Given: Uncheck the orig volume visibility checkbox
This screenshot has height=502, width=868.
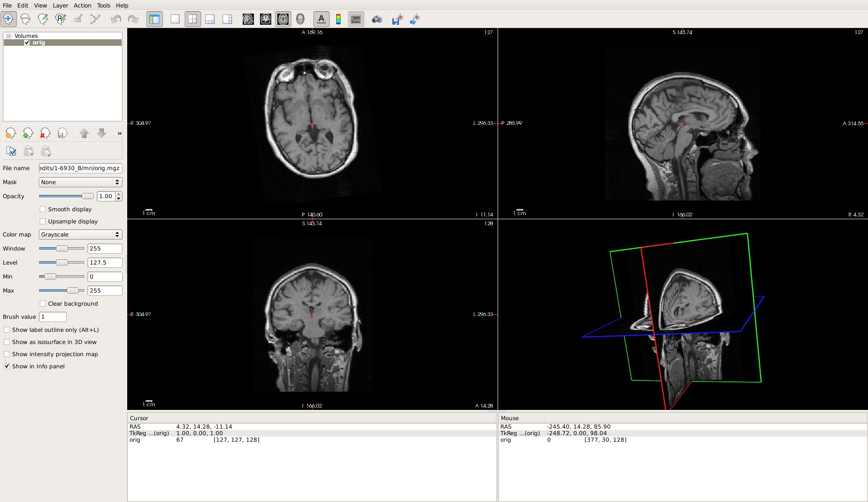Looking at the screenshot, I should pos(27,43).
